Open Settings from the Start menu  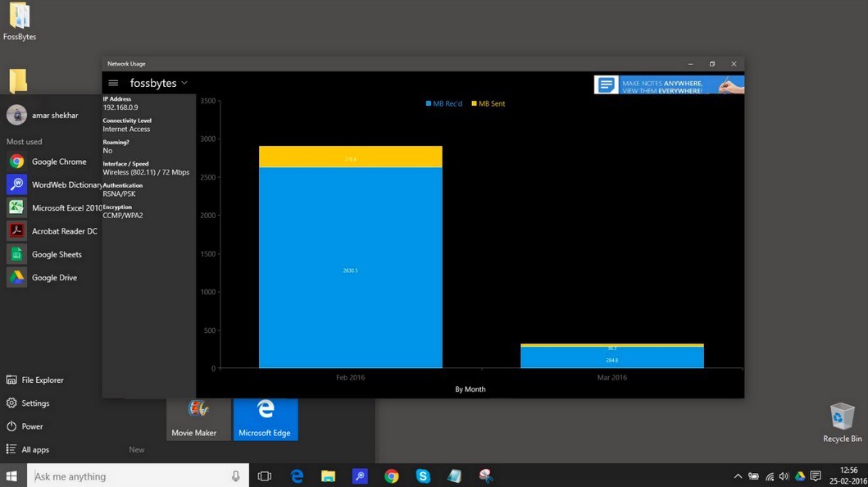pos(35,403)
